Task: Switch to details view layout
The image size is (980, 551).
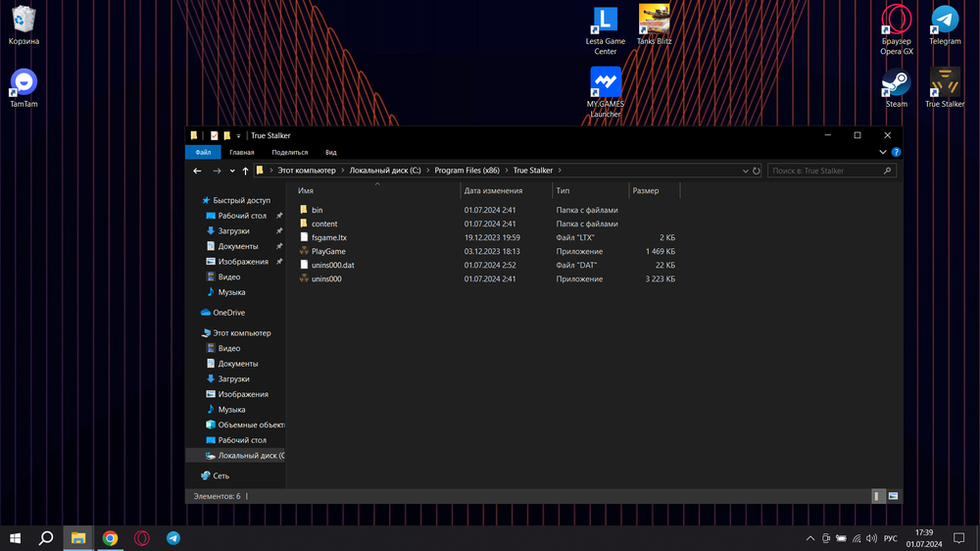Action: (878, 496)
